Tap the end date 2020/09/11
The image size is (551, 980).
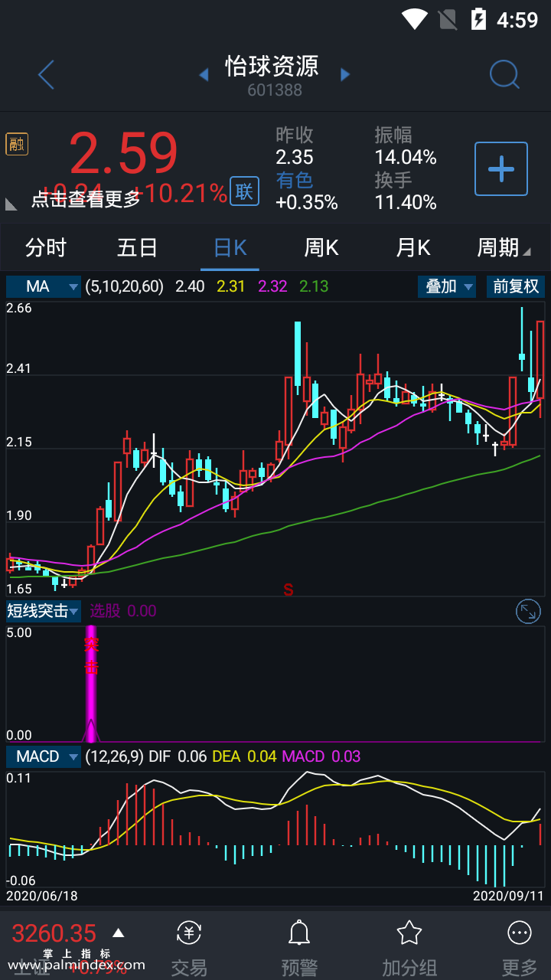(508, 895)
